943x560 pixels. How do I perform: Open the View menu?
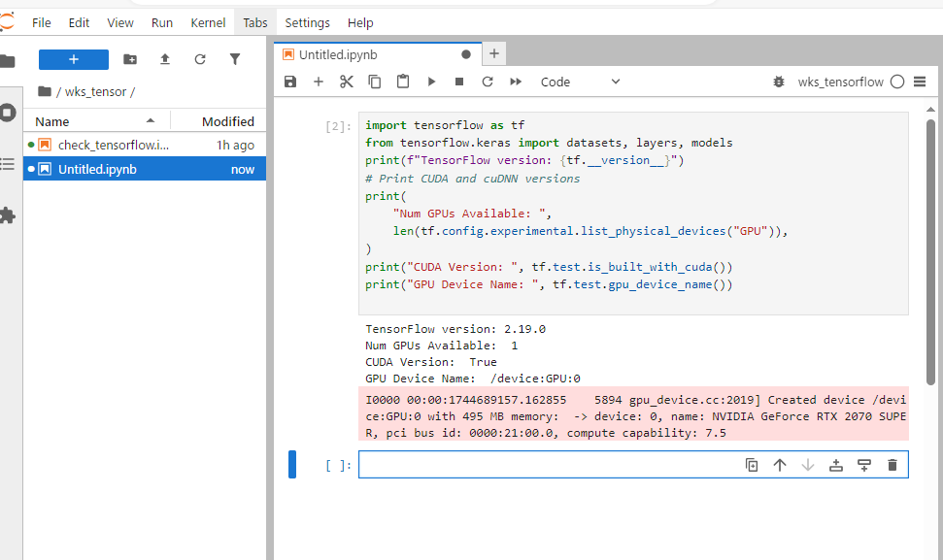coord(120,23)
